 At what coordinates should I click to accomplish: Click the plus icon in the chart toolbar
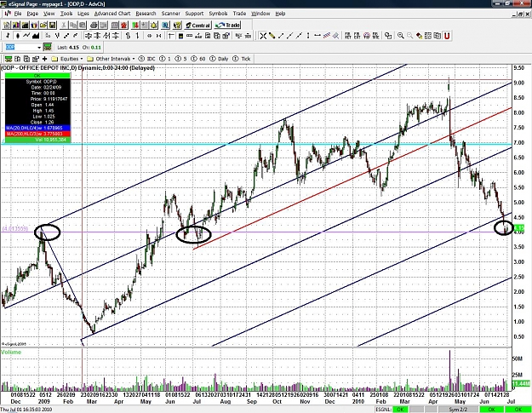coord(44,59)
